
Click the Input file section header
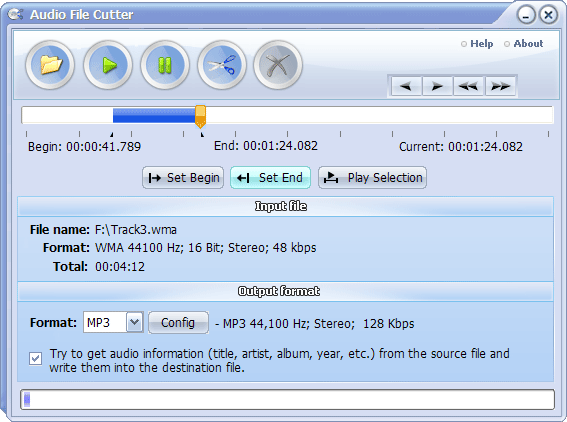point(286,206)
